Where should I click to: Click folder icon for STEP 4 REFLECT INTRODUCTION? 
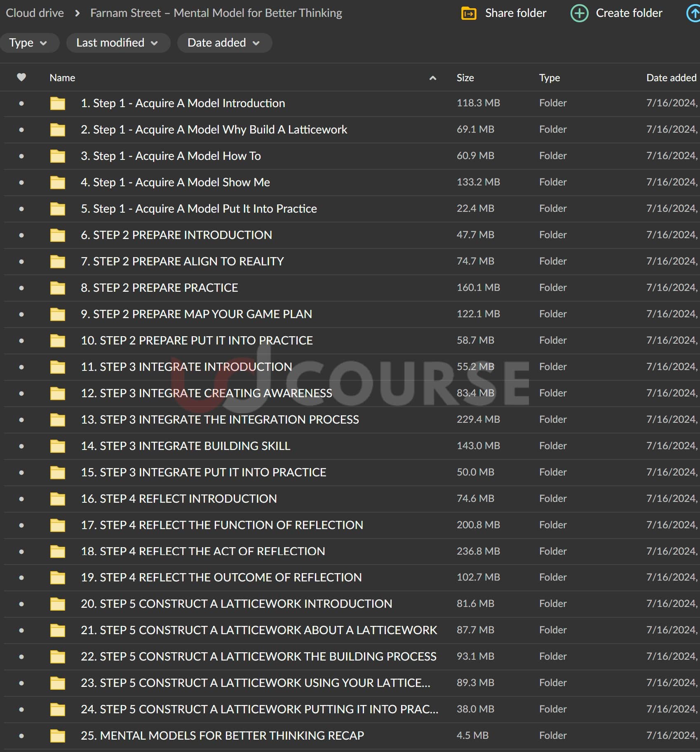click(58, 499)
